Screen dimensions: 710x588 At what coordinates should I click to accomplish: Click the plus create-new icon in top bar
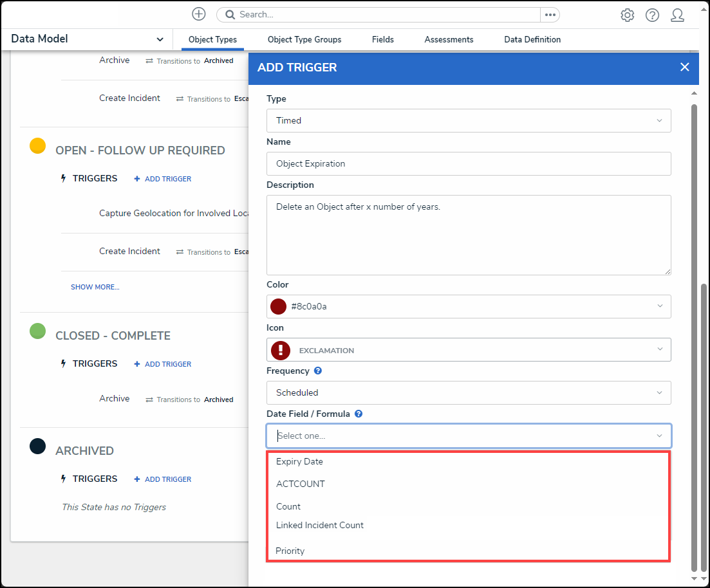tap(199, 14)
